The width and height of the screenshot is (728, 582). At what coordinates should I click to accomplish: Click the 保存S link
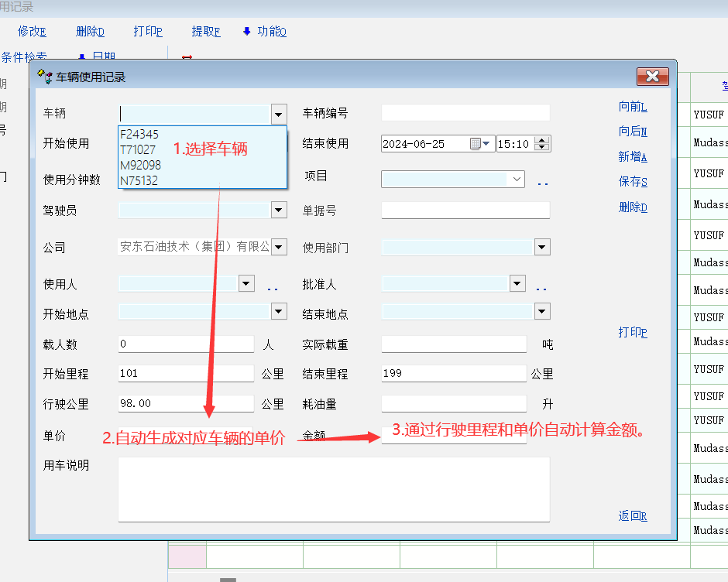633,182
